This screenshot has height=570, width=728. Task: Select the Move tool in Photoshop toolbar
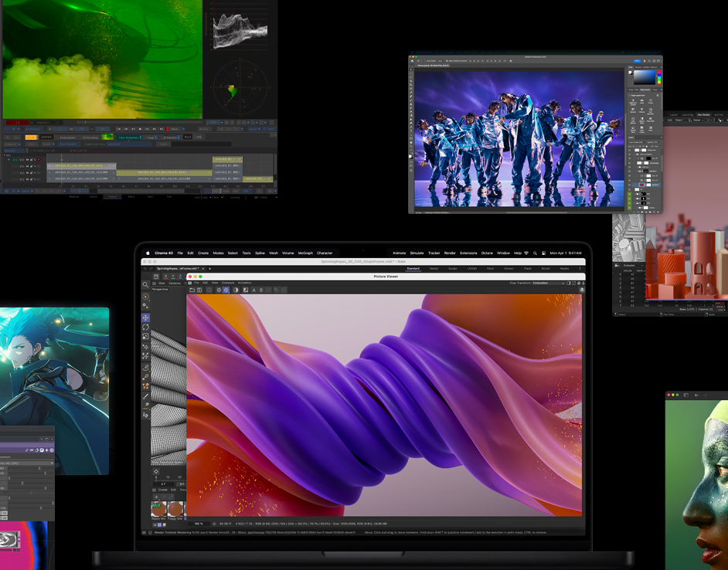click(410, 70)
